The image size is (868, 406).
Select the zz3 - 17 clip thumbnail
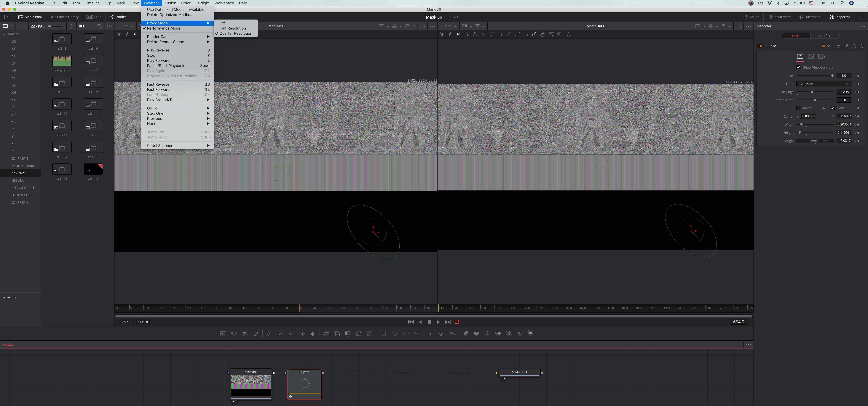point(93,169)
